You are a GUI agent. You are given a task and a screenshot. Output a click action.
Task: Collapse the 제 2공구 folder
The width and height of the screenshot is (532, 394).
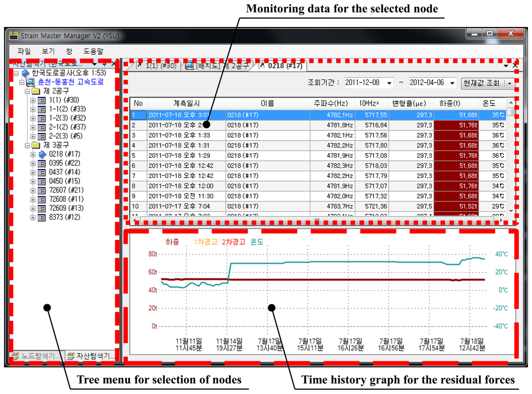point(27,91)
